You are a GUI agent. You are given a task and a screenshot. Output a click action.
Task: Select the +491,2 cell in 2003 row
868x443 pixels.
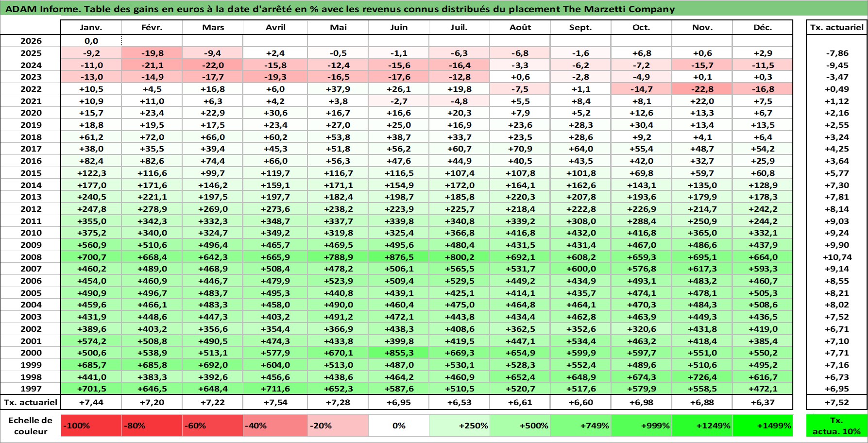pos(338,317)
